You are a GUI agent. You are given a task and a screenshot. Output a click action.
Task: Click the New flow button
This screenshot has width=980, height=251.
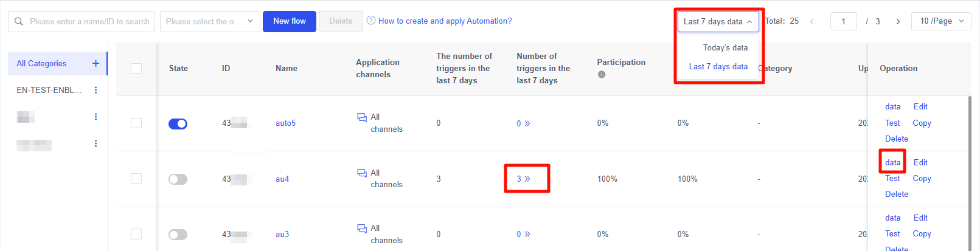pos(290,21)
